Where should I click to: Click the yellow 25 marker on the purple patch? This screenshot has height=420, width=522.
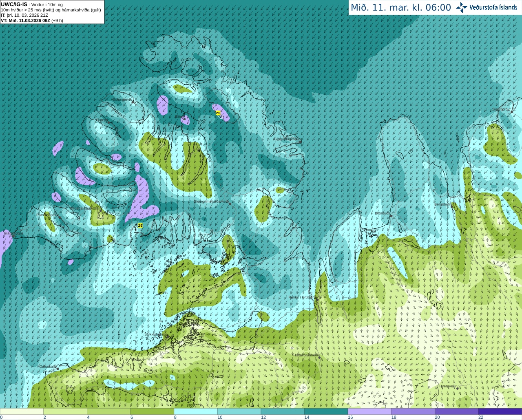(218, 113)
